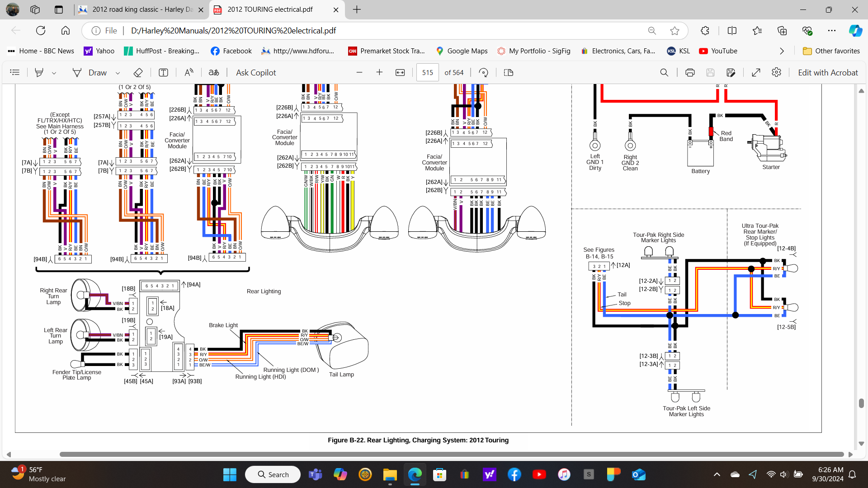Click the Read aloud icon
The height and width of the screenshot is (488, 868).
tap(189, 73)
